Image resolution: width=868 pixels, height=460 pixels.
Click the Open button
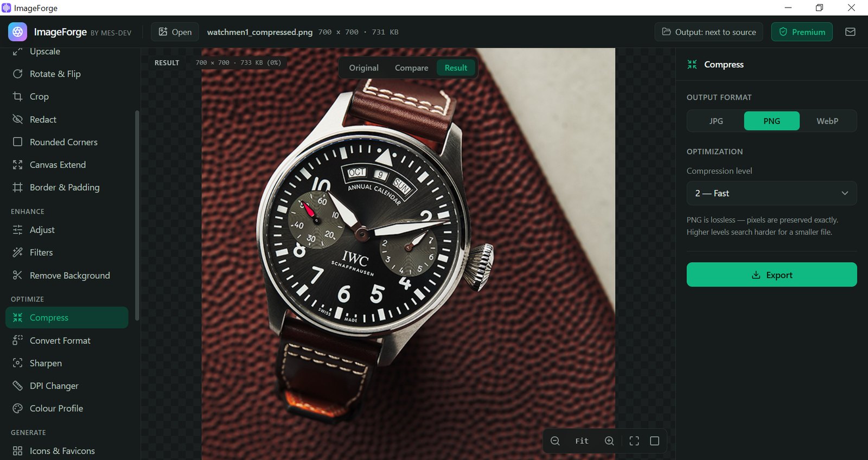(x=175, y=32)
